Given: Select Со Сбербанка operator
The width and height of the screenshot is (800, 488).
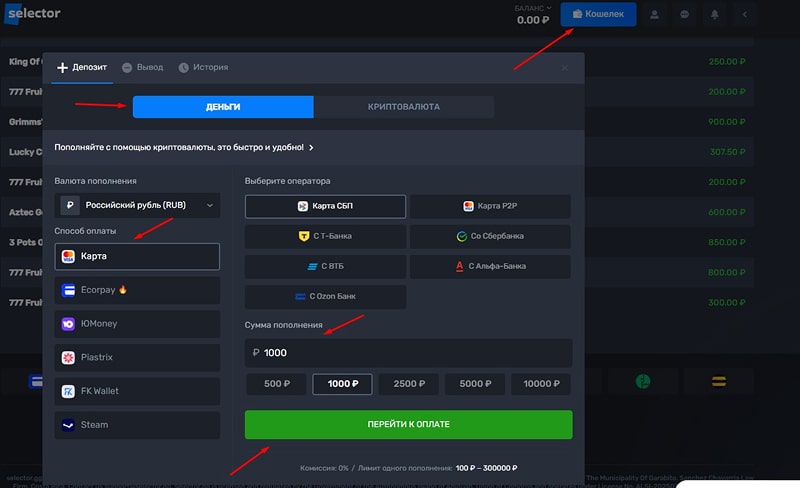Looking at the screenshot, I should click(490, 236).
